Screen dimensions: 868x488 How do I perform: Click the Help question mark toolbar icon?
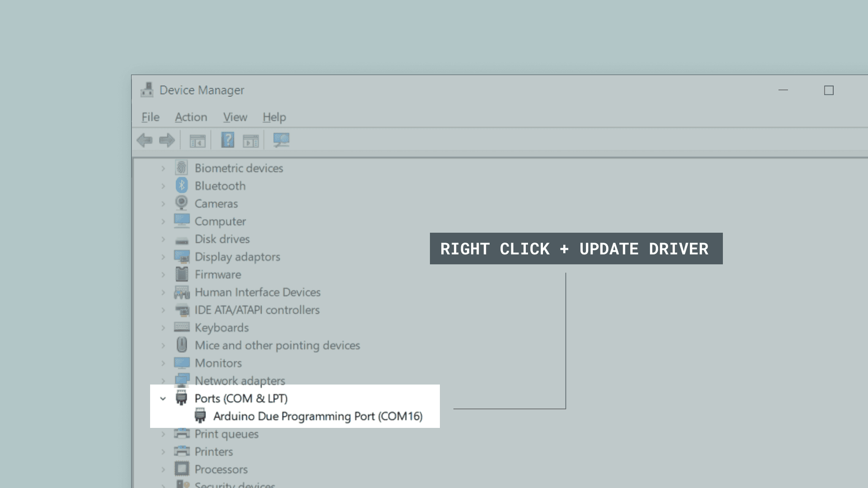pyautogui.click(x=227, y=141)
